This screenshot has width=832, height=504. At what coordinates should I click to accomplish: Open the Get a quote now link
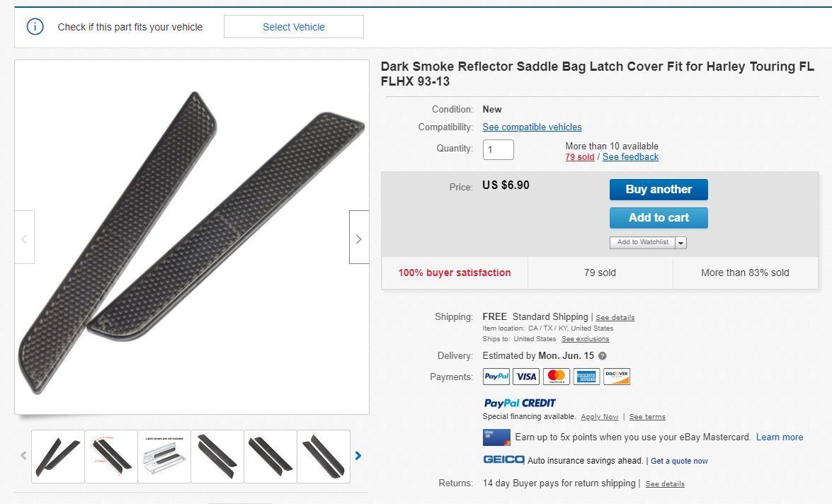[679, 461]
